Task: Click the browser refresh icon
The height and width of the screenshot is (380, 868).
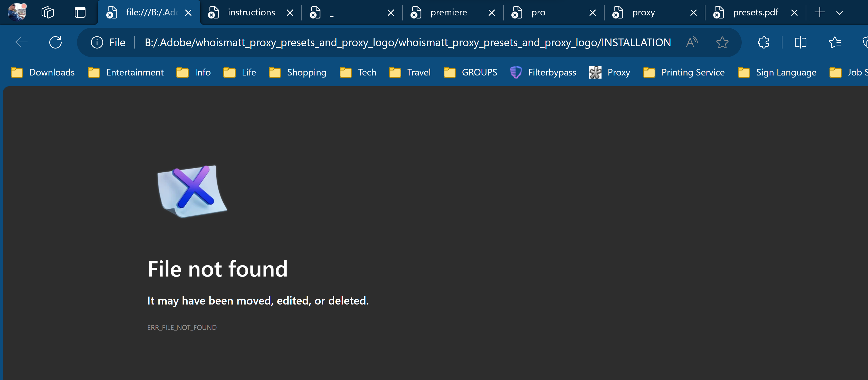Action: (56, 42)
